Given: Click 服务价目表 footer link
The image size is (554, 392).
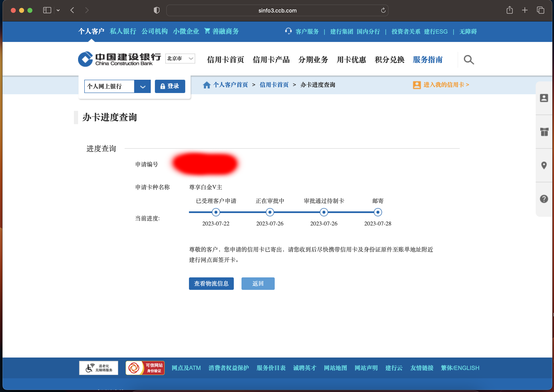Looking at the screenshot, I should click(x=271, y=368).
